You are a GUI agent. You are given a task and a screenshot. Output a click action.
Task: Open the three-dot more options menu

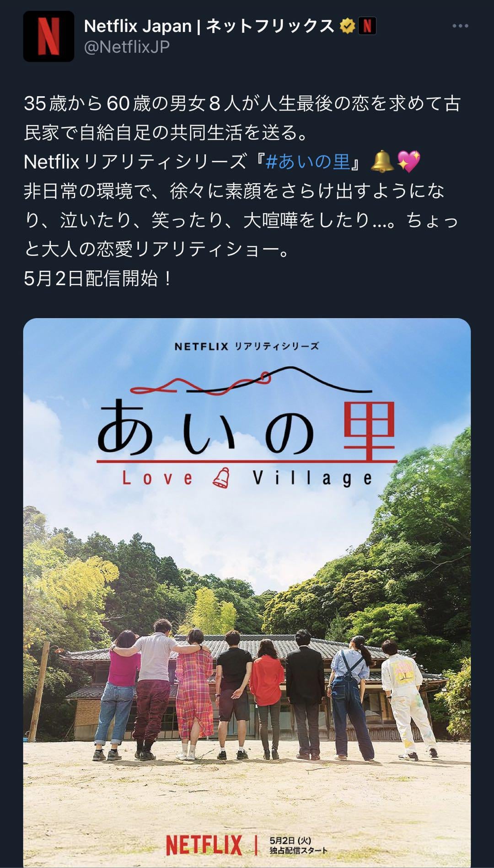(460, 26)
